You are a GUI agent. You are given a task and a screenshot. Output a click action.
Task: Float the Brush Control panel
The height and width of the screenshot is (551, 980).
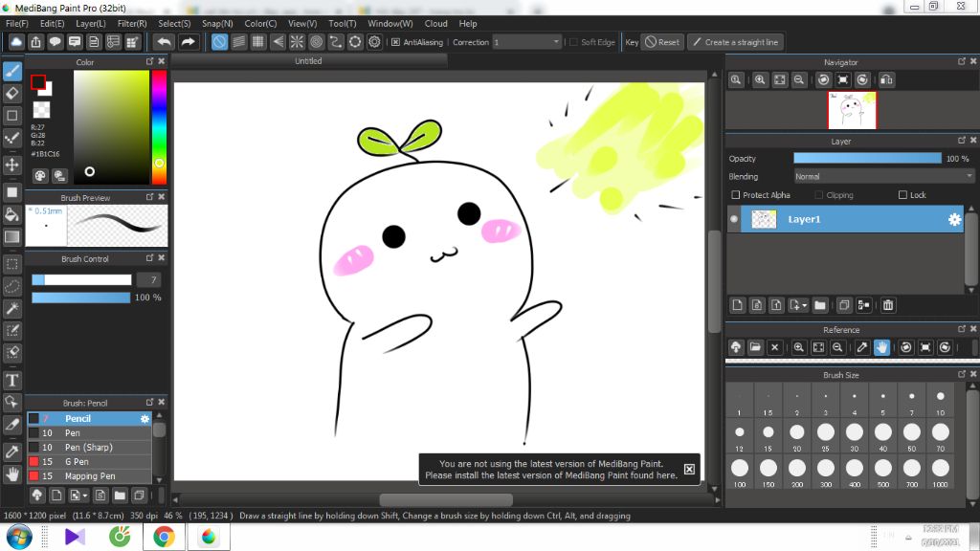coord(149,258)
